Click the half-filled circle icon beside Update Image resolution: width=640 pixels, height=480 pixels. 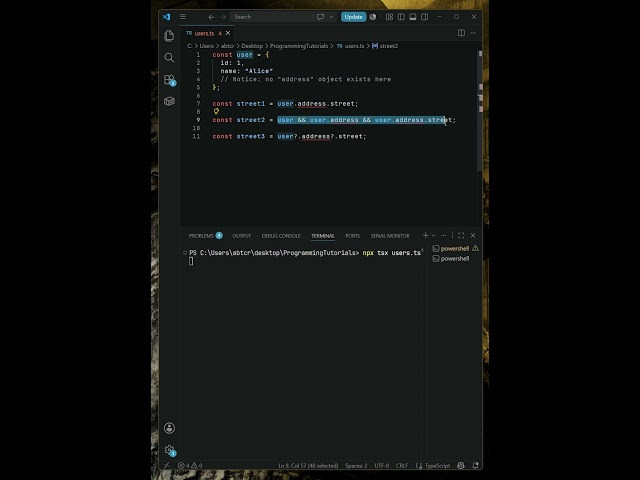pyautogui.click(x=373, y=17)
